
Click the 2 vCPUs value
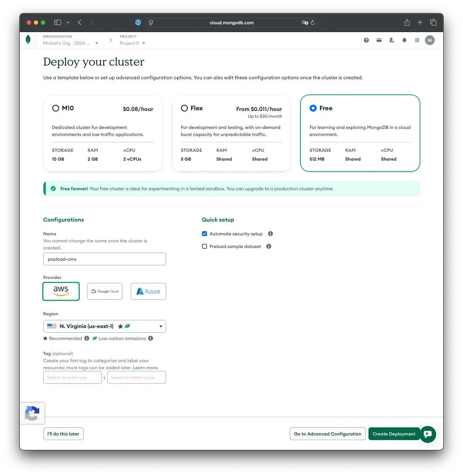pos(132,159)
